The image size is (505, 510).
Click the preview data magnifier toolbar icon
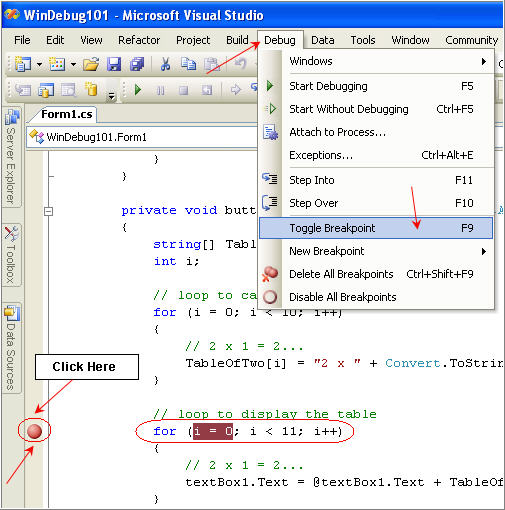pos(69,90)
